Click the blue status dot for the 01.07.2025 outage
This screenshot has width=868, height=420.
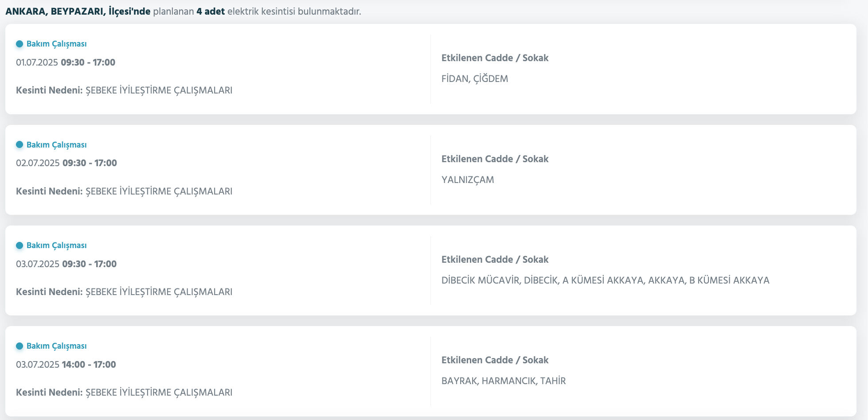click(20, 44)
